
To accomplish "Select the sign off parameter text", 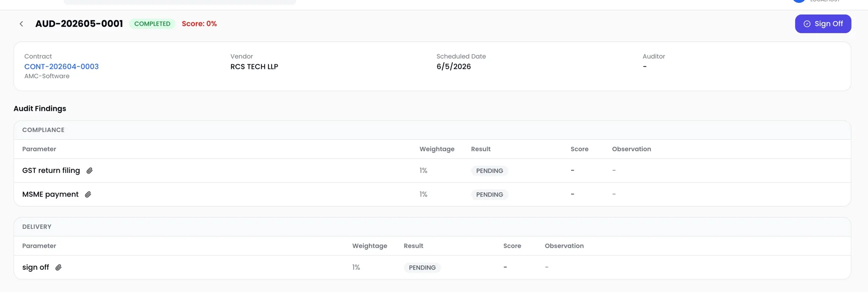I will [36, 267].
